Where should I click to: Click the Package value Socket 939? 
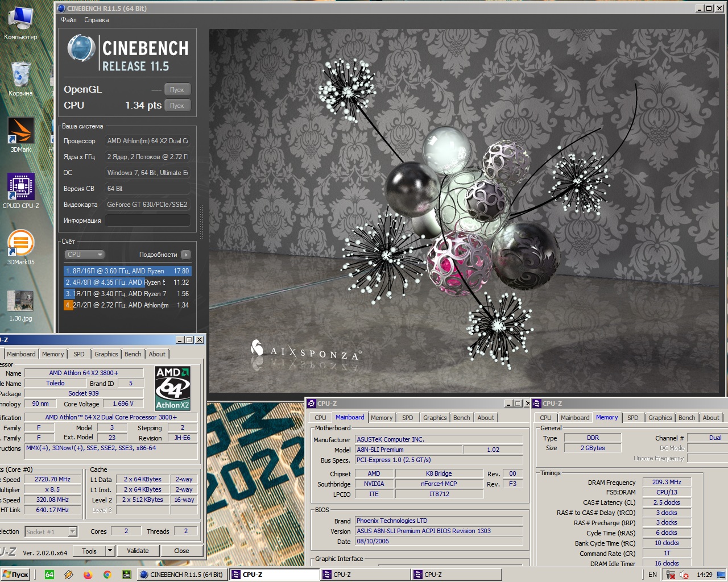(84, 393)
